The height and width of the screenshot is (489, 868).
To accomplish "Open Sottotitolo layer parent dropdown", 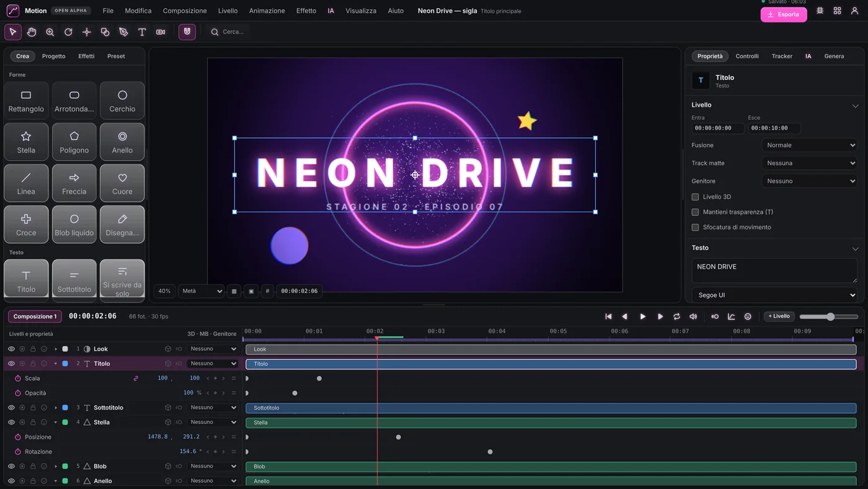I will point(212,408).
